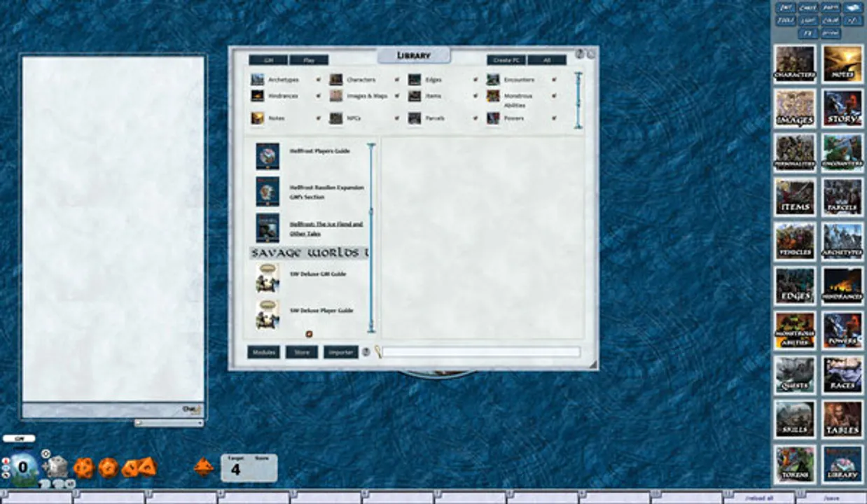Screen dimensions: 867x504
Task: Select the GM view button in Library
Action: [x=268, y=60]
